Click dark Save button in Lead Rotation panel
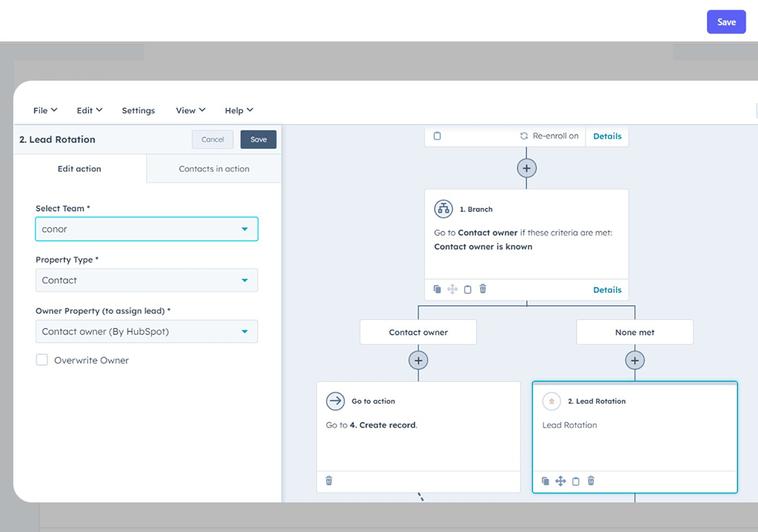 tap(258, 139)
